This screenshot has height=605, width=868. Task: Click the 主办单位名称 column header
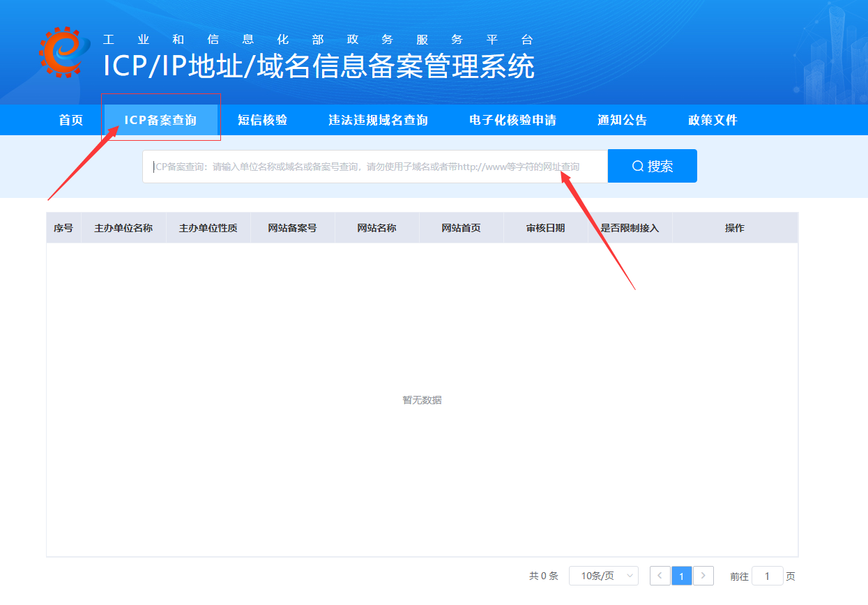click(123, 228)
